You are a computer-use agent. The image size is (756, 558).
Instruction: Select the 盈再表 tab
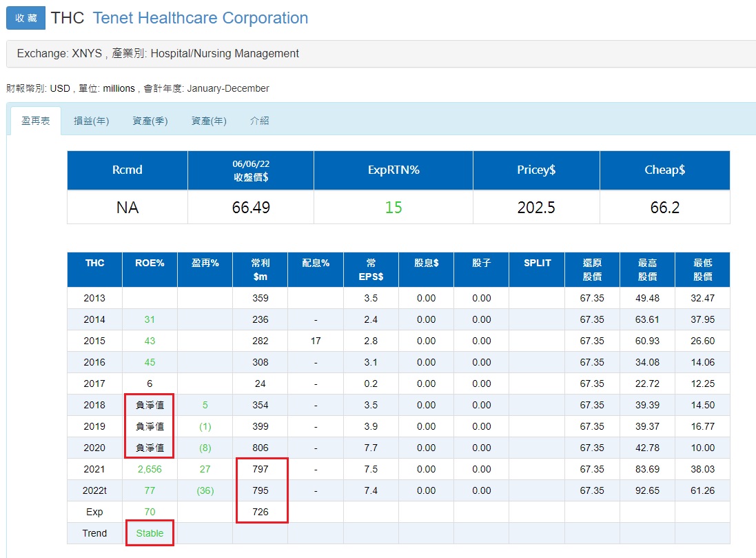coord(36,121)
